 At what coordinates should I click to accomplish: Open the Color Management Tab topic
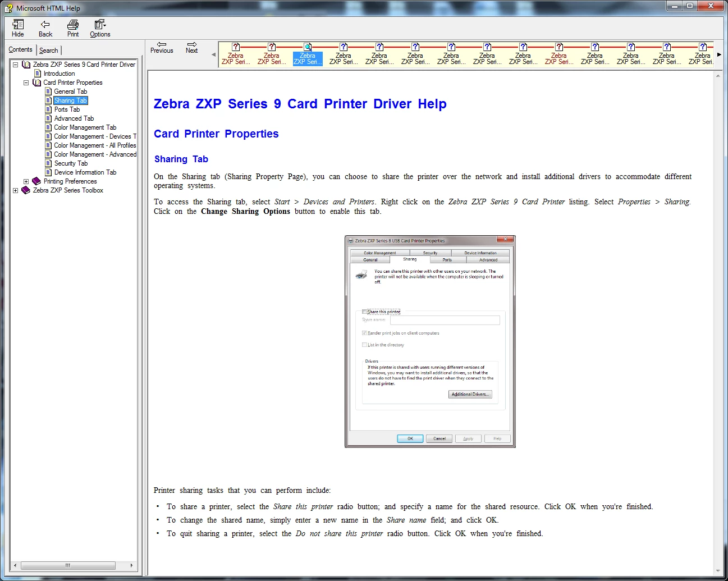85,127
